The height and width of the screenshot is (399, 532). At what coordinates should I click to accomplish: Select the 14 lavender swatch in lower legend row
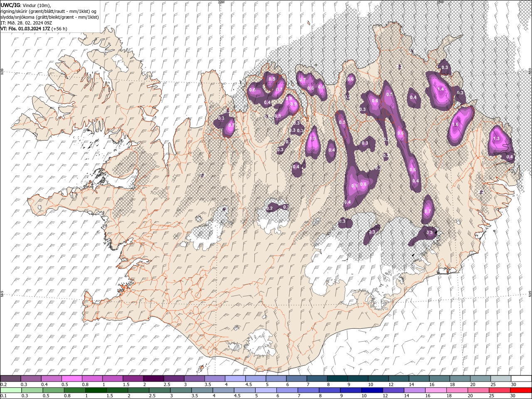[x=414, y=390]
